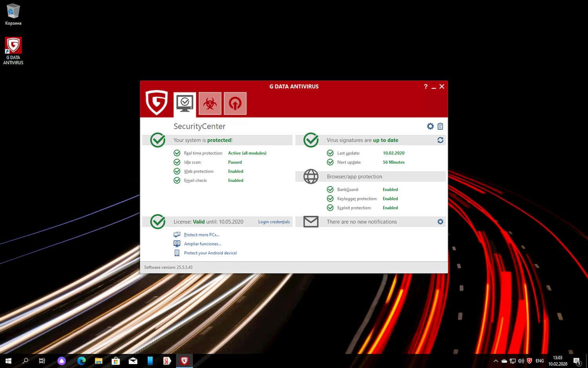The image size is (588, 368).
Task: Click the Ampliar funciones option
Action: tap(202, 244)
